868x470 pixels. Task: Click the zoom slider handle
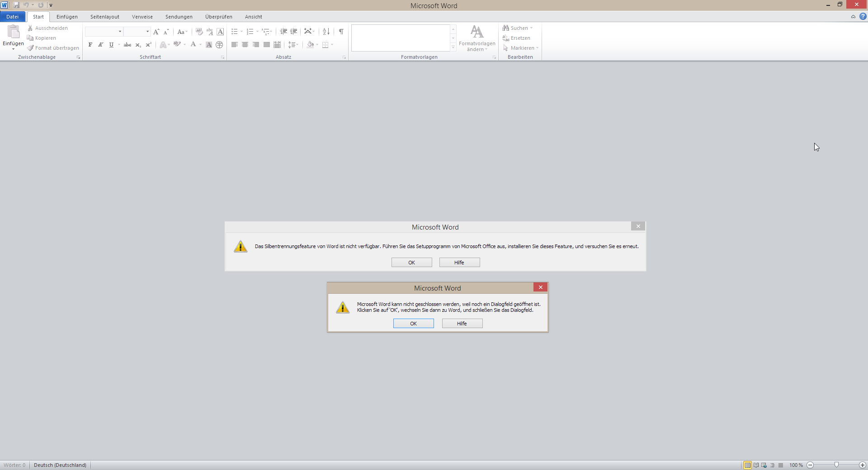[x=836, y=465]
